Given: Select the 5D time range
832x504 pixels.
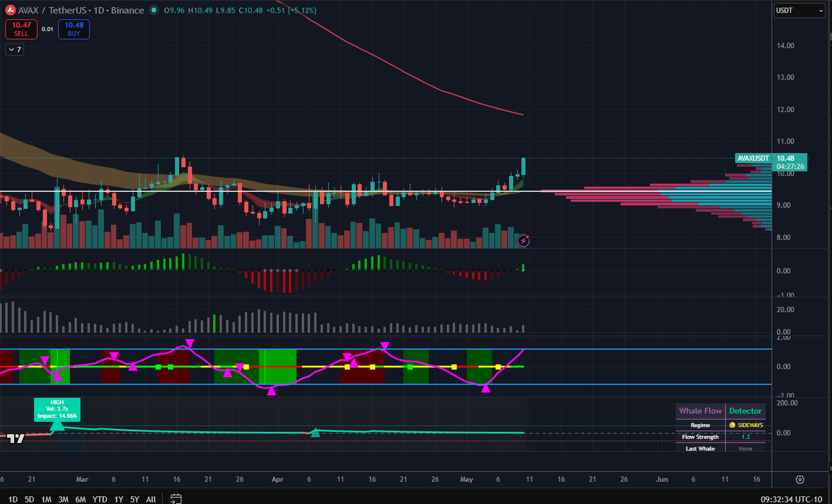Looking at the screenshot, I should (x=29, y=499).
